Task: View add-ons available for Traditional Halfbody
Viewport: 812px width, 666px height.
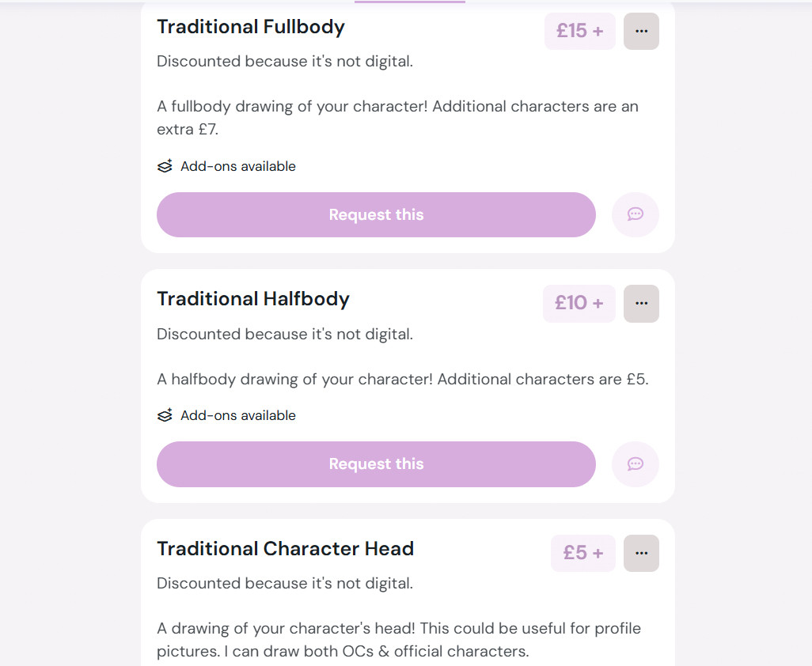Action: coord(237,415)
